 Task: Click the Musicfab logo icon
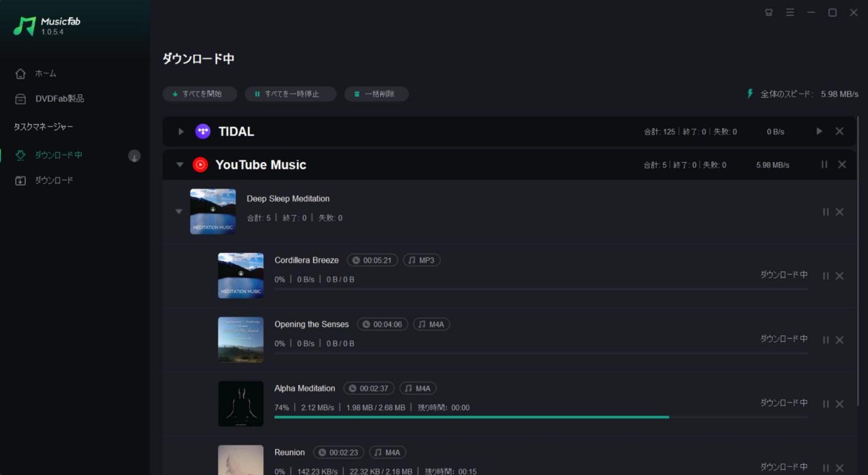(x=25, y=26)
